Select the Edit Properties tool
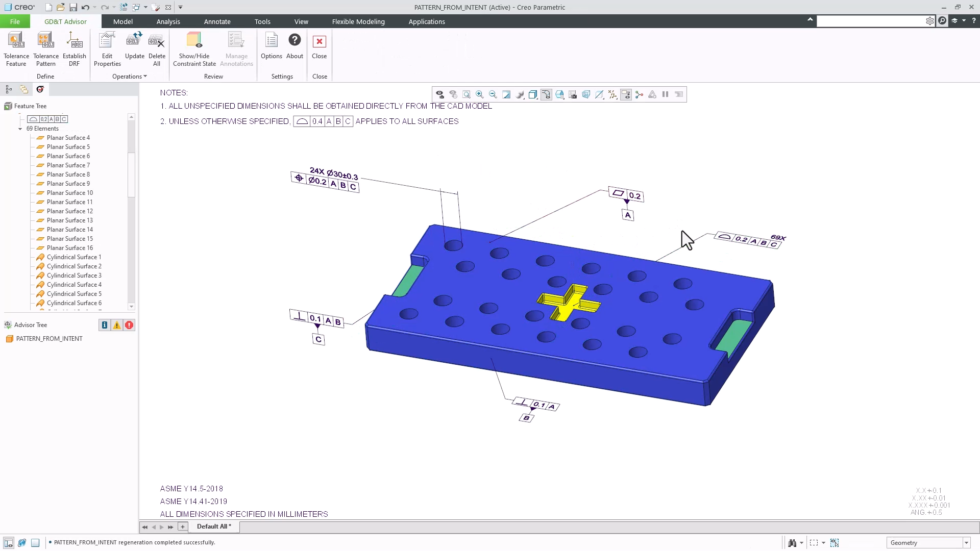The image size is (980, 551). tap(107, 48)
